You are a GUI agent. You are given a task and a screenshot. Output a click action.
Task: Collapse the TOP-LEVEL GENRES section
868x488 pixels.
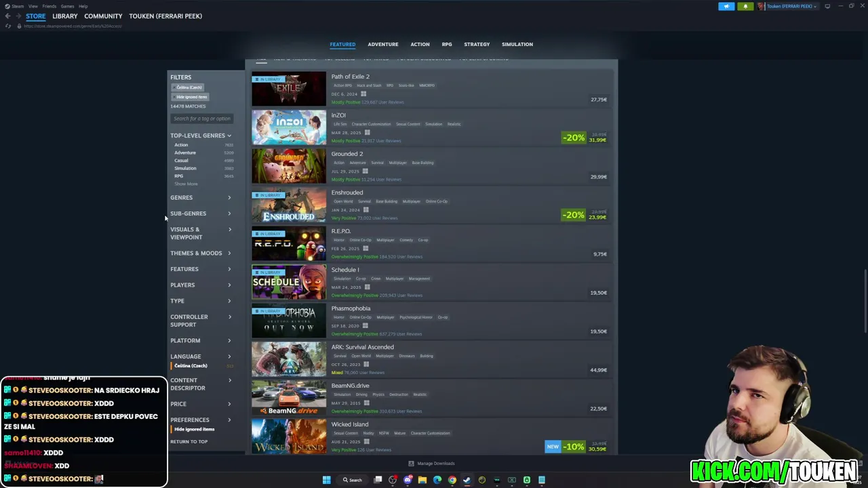[x=201, y=136]
